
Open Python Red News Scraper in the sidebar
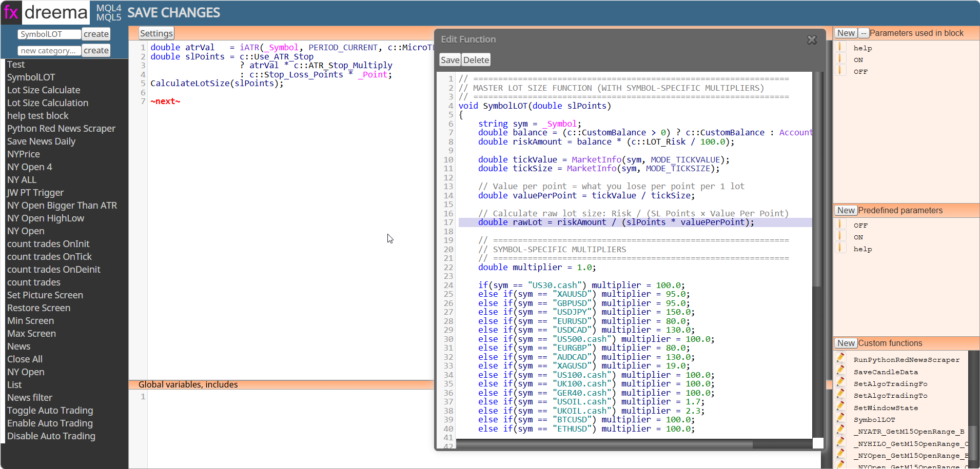click(61, 129)
